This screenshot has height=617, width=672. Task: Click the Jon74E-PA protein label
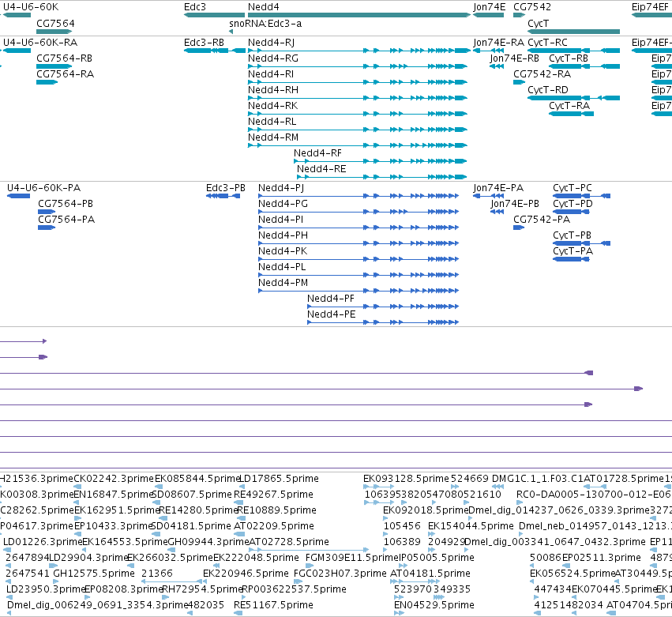point(498,188)
